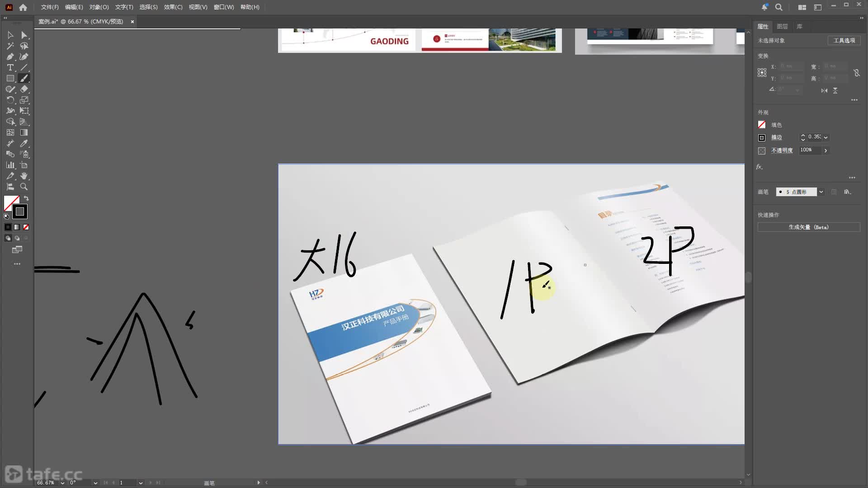Pick the Magic Wand tool
This screenshot has height=488, width=868.
(10, 46)
